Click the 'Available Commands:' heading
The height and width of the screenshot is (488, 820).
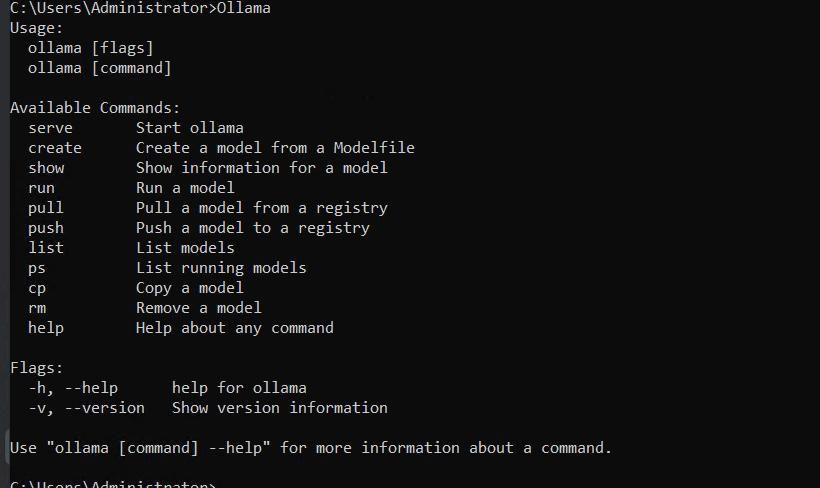click(x=95, y=108)
